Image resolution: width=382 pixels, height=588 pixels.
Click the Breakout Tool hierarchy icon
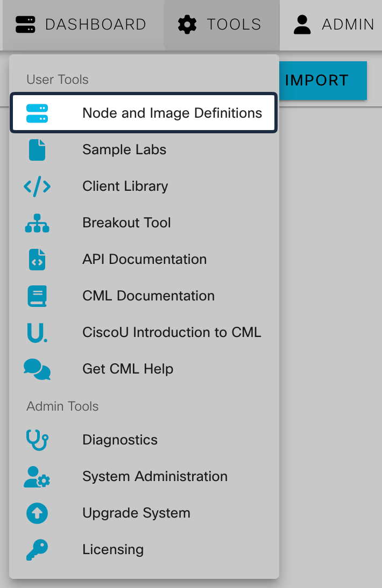click(37, 223)
